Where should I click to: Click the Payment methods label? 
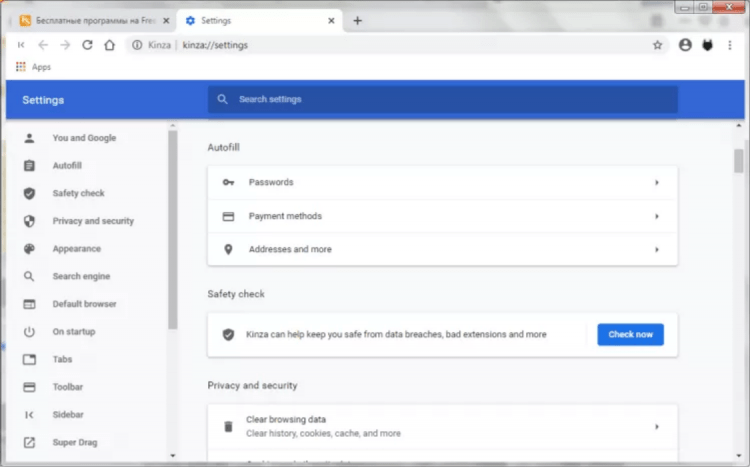click(285, 216)
